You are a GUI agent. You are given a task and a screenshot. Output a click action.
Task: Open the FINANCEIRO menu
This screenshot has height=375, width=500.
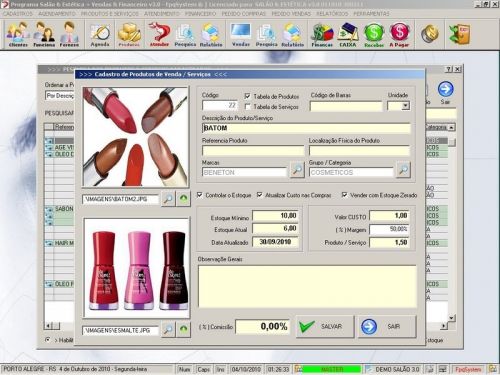(x=200, y=14)
